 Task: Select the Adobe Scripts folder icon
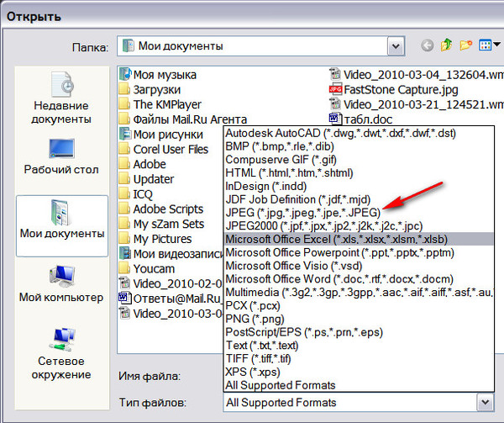pos(124,209)
